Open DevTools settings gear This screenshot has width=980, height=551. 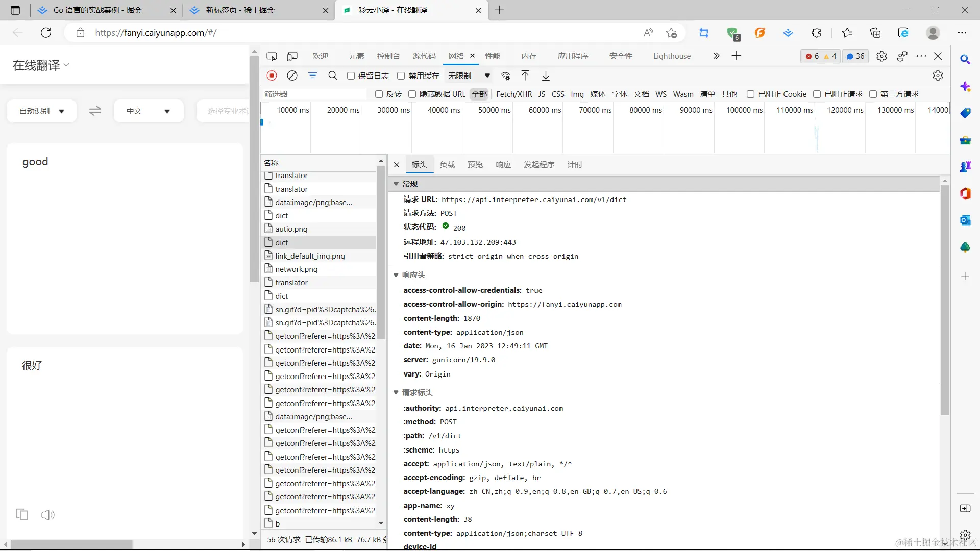(x=881, y=56)
